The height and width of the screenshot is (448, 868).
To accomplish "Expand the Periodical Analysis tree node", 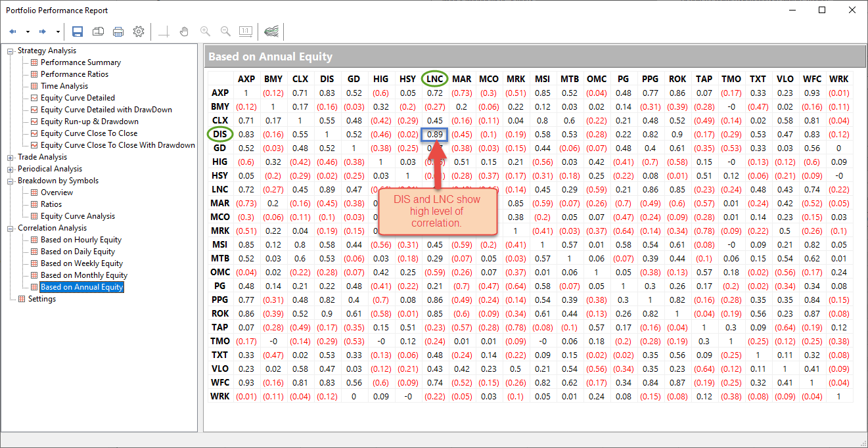I will (11, 169).
